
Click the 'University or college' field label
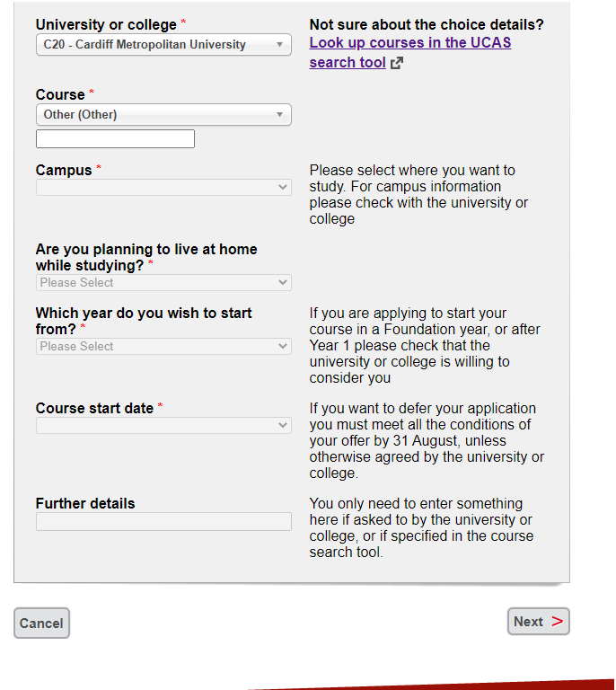(x=106, y=24)
